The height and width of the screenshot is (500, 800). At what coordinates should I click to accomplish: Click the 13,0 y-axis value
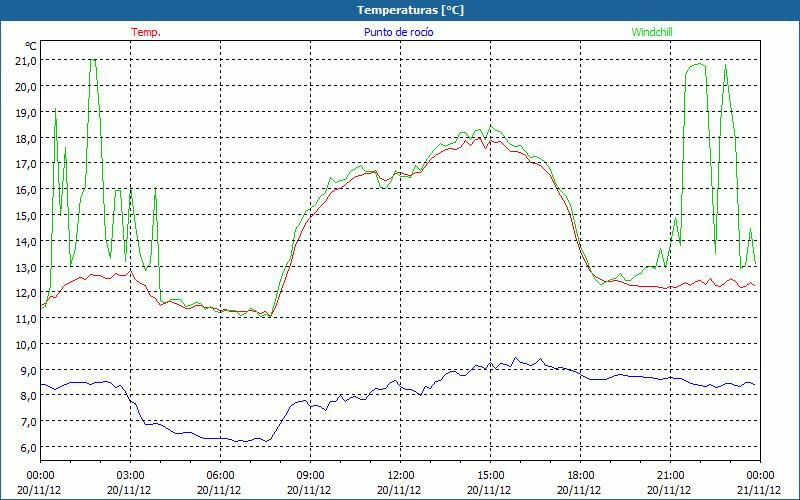point(26,267)
